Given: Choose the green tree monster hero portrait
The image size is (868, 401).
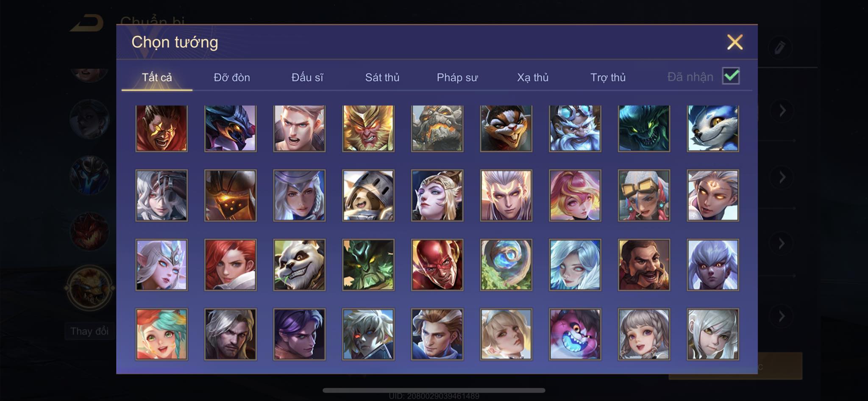Looking at the screenshot, I should coord(368,265).
